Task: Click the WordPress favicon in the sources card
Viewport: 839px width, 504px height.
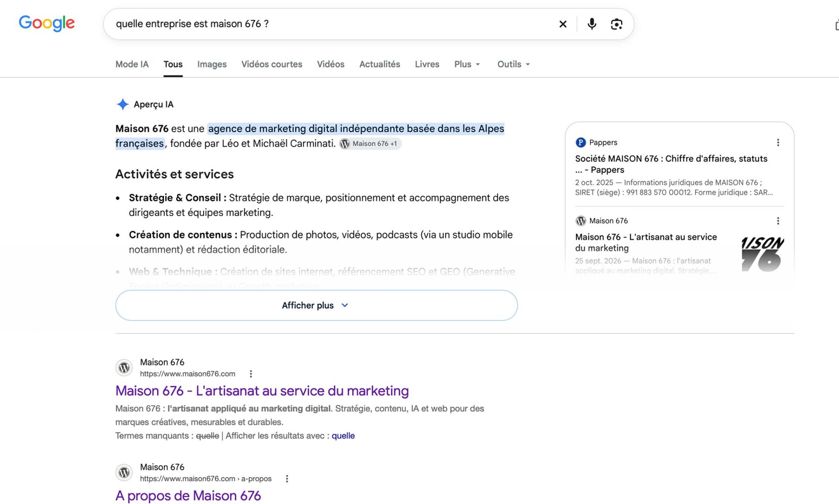Action: point(580,221)
